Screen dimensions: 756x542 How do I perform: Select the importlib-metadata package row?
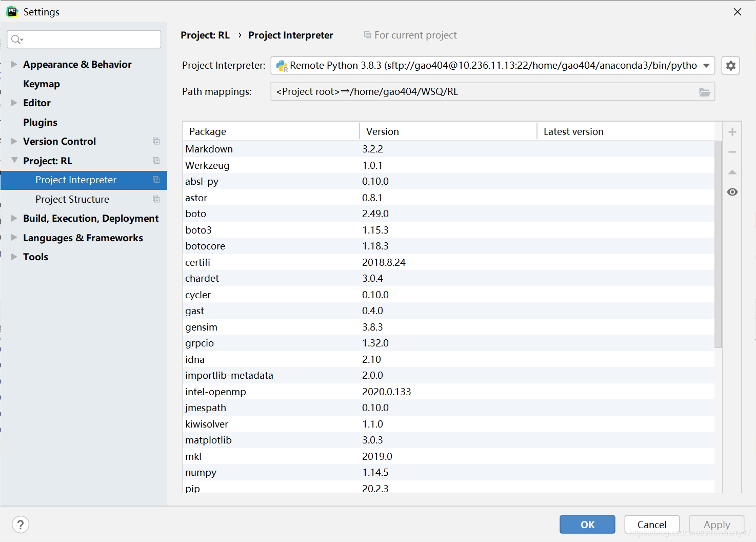(x=448, y=375)
